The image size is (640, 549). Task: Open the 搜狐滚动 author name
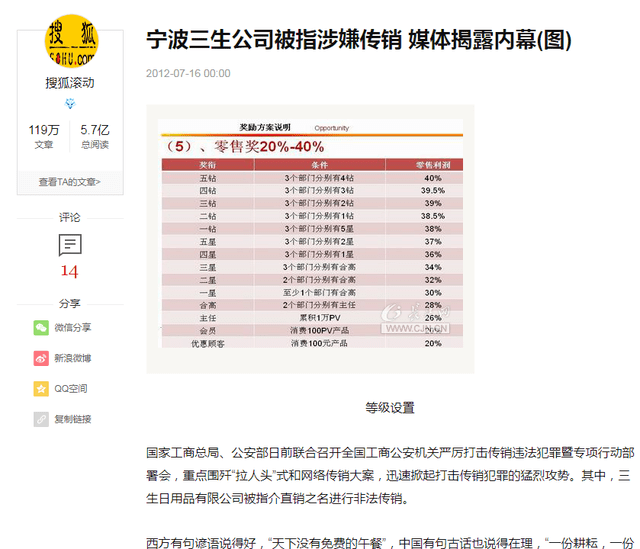[x=70, y=83]
